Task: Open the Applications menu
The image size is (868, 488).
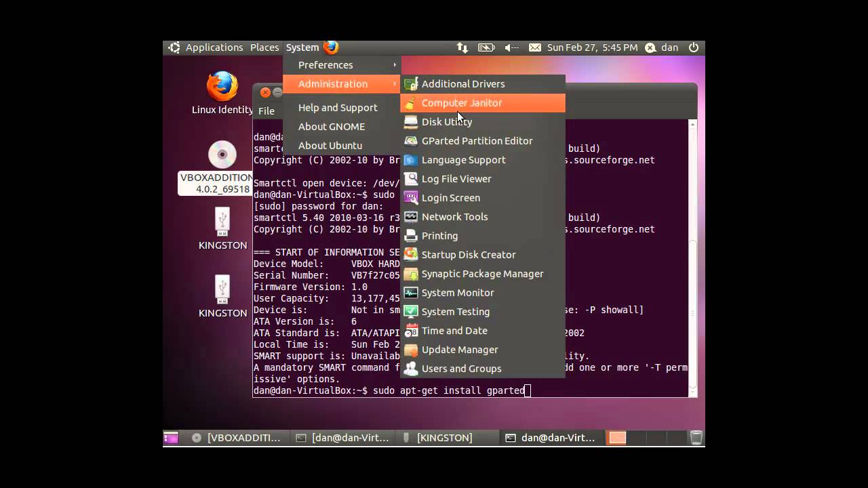Action: pyautogui.click(x=214, y=47)
